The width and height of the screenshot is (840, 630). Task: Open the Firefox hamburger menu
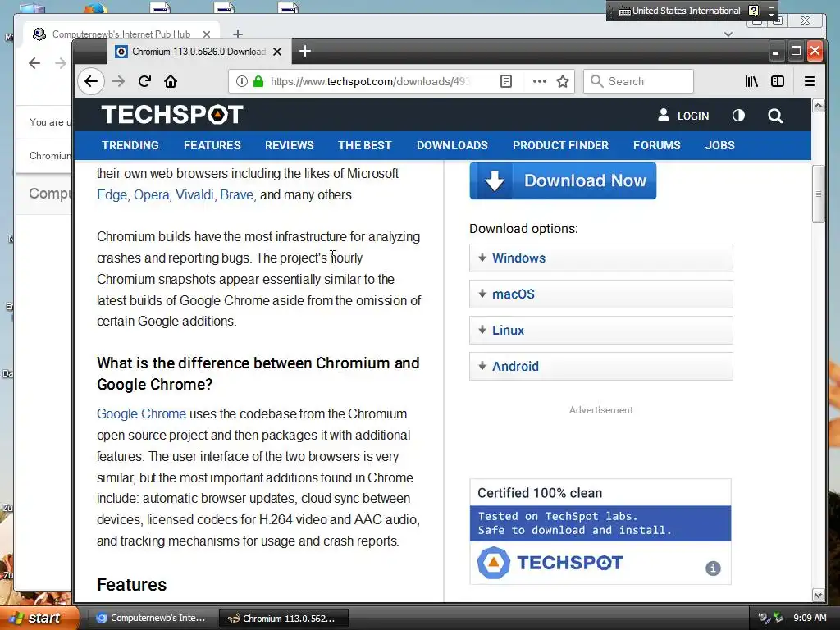tap(810, 81)
